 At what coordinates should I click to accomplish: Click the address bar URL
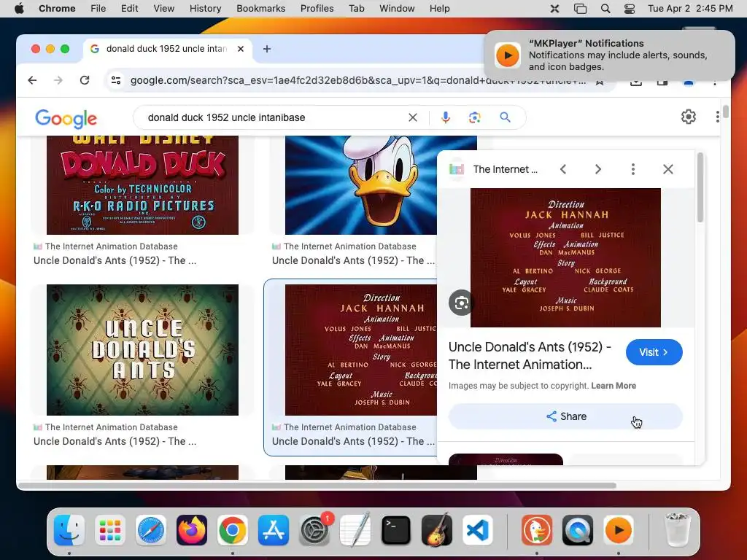[357, 80]
